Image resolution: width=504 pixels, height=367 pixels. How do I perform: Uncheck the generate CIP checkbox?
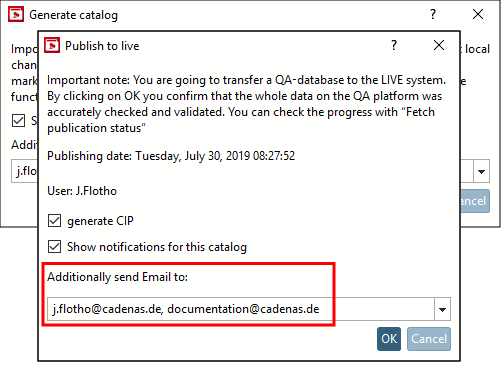coord(54,221)
